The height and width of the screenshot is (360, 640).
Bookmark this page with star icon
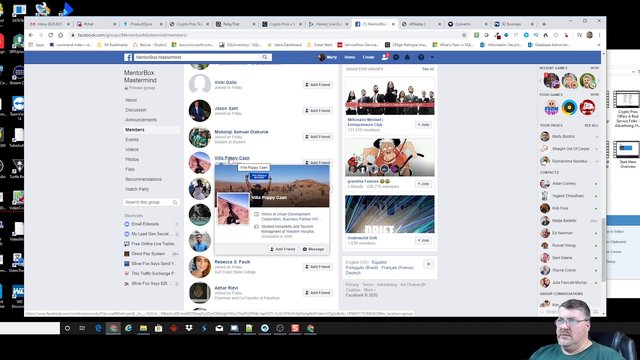click(x=464, y=35)
